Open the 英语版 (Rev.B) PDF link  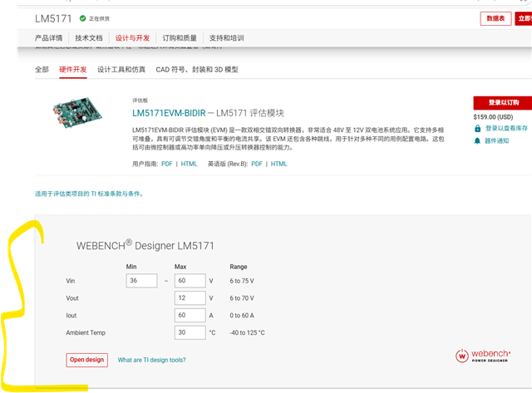point(257,164)
